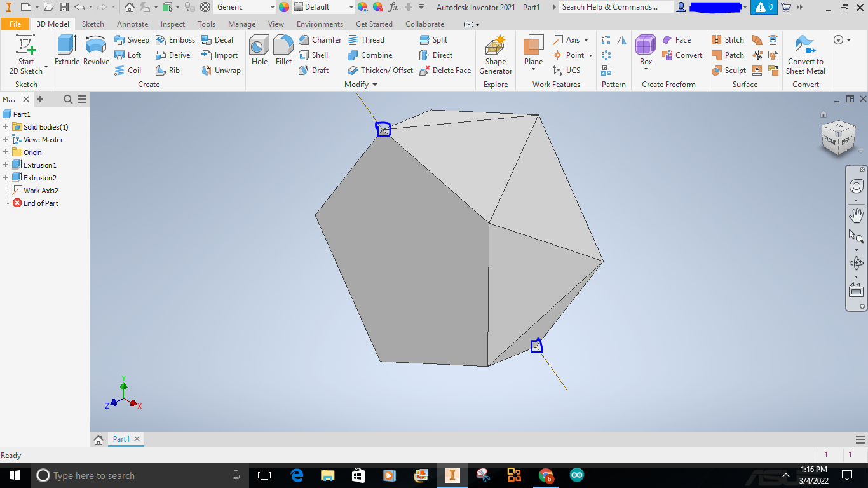
Task: Expand the View: Master node
Action: click(6, 140)
